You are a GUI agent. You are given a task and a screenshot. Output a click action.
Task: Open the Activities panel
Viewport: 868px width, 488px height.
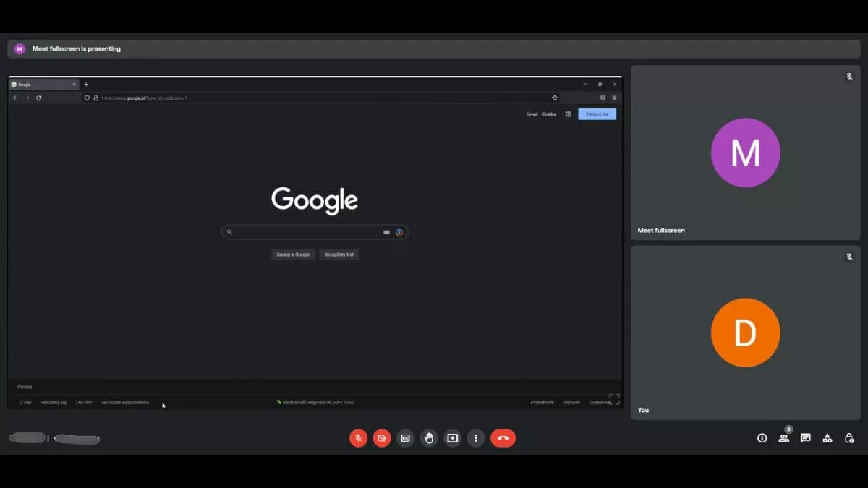coord(827,438)
